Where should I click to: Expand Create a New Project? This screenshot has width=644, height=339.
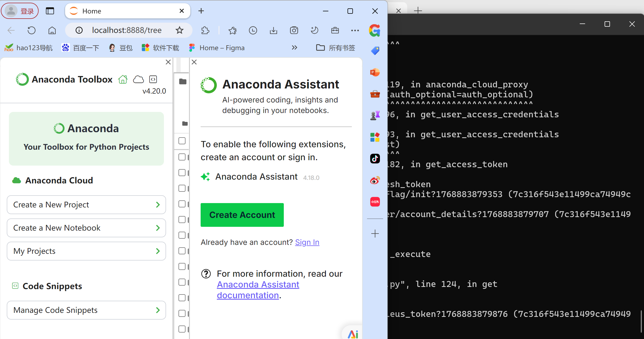coord(86,205)
